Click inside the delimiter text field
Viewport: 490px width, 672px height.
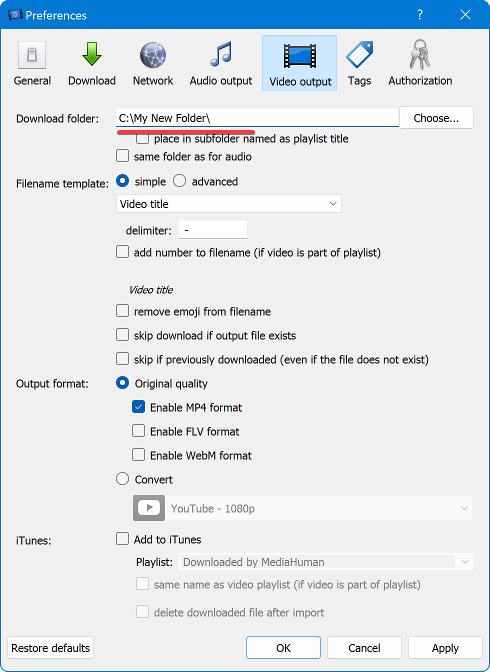[213, 230]
